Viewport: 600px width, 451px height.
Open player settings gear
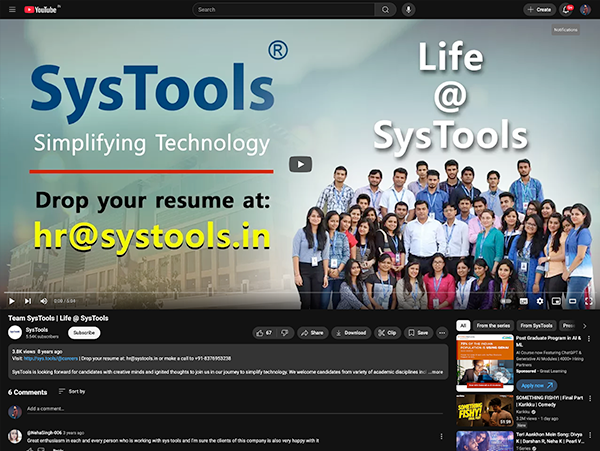(540, 301)
